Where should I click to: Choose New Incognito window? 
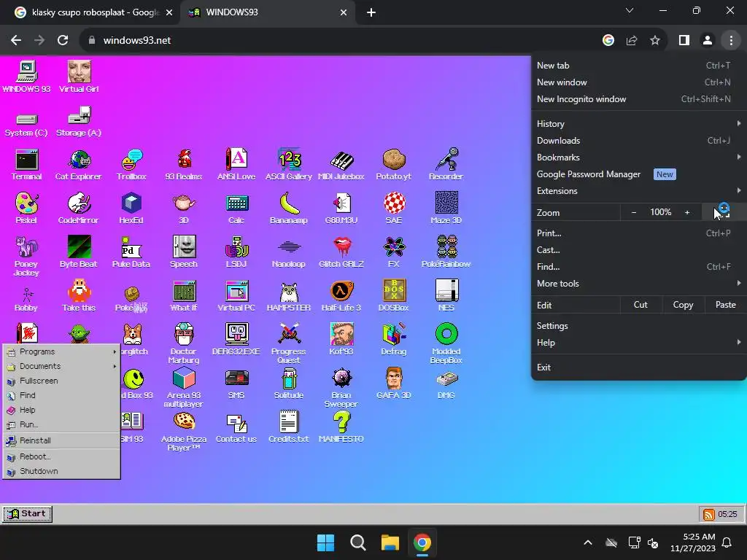(639, 99)
